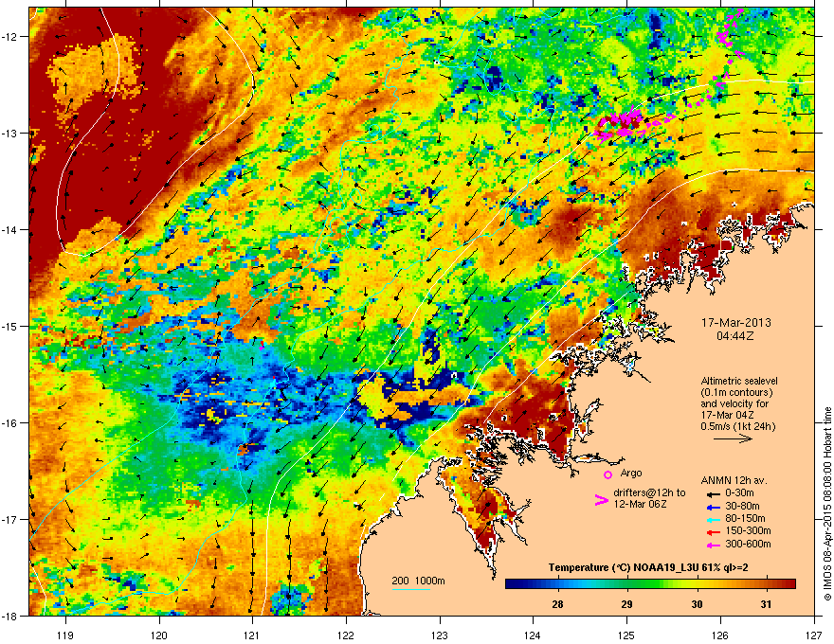The width and height of the screenshot is (834, 644).
Task: Click the colorbar tick label 29
Action: 627,604
